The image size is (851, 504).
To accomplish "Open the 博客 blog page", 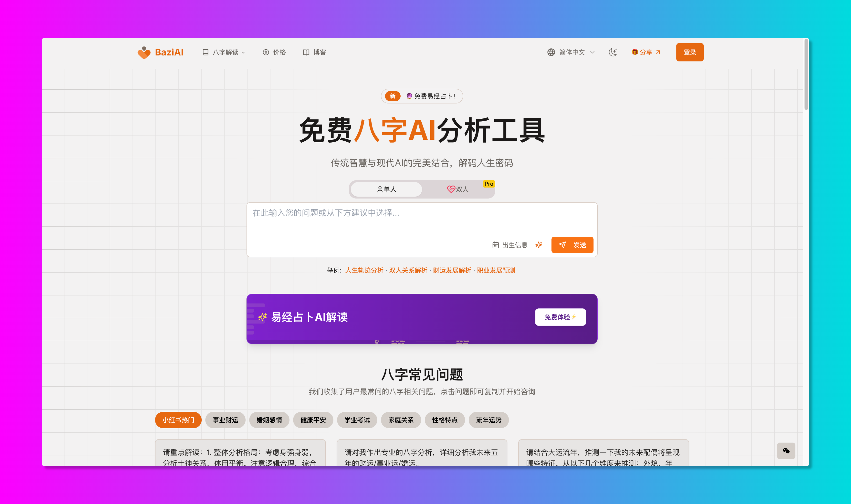I will click(x=315, y=52).
